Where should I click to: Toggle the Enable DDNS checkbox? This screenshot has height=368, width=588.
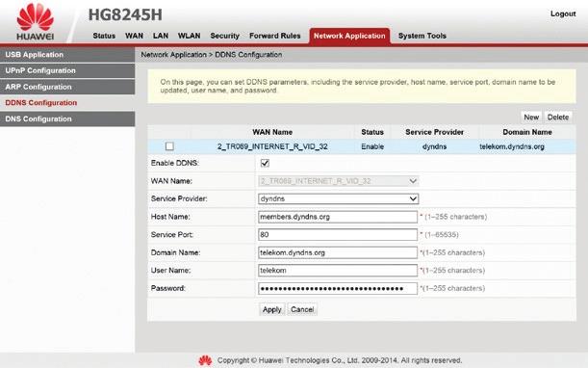(x=265, y=163)
